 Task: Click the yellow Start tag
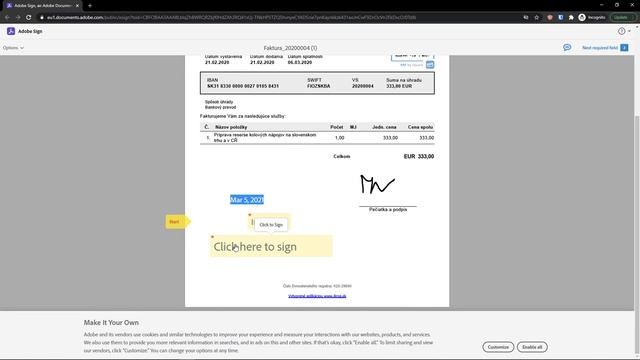click(x=177, y=222)
